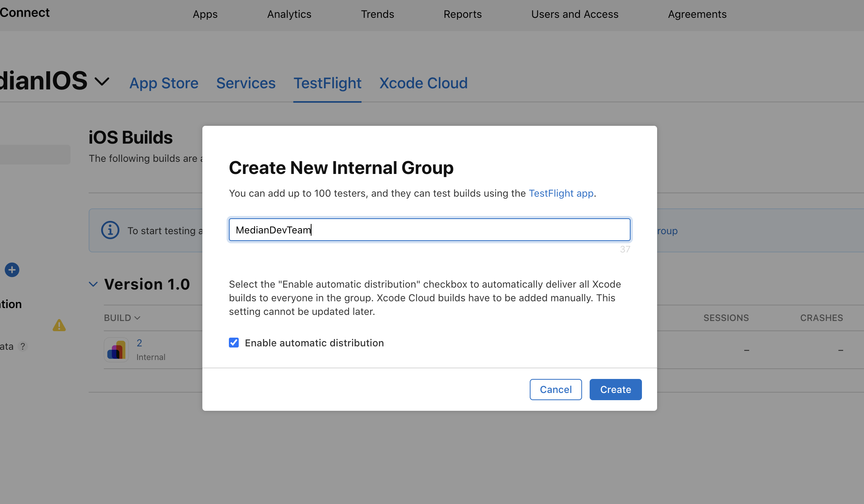Open the Apps menu item
Viewport: 864px width, 504px height.
[x=205, y=14]
